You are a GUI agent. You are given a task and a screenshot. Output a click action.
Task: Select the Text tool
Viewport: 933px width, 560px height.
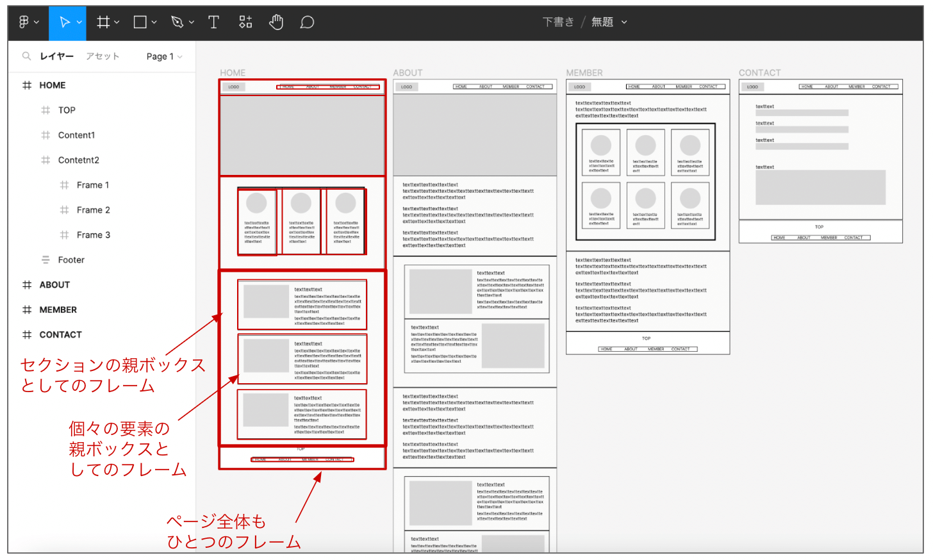[214, 22]
